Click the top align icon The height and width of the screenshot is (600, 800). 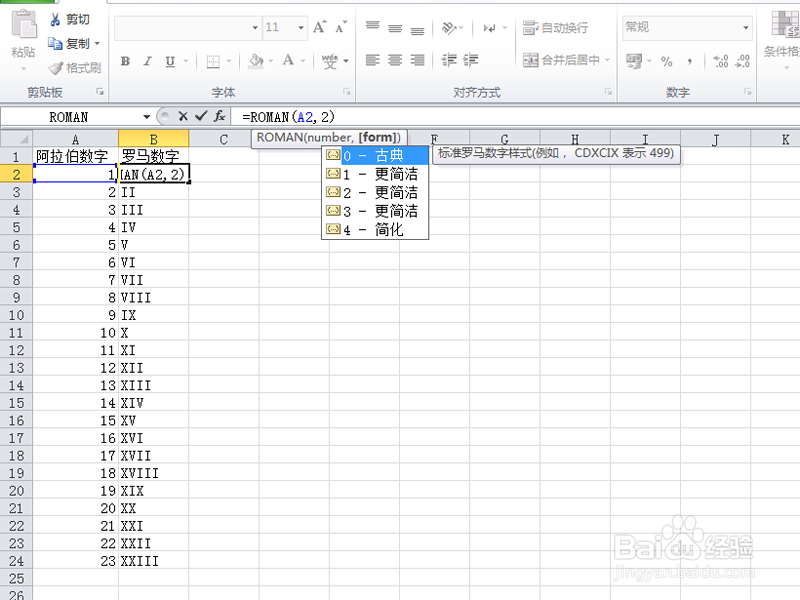pos(372,27)
